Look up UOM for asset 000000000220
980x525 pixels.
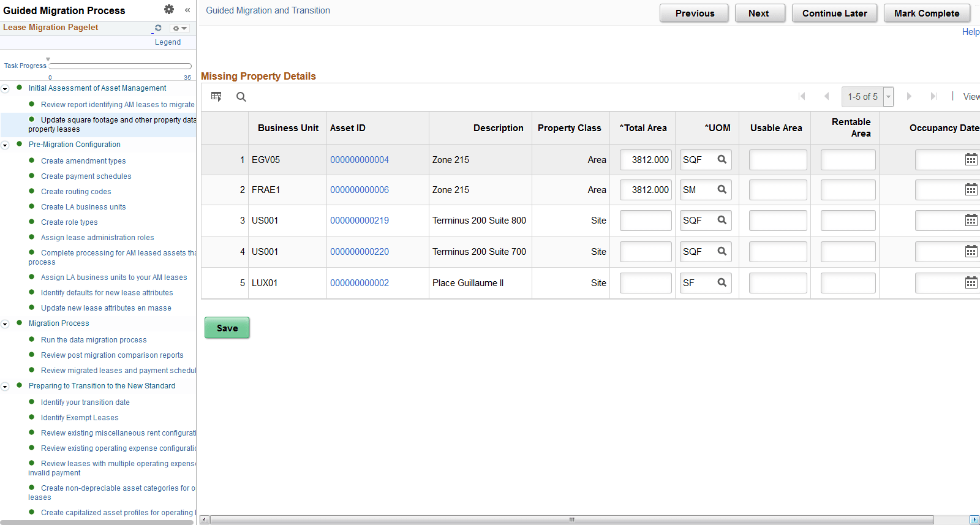pyautogui.click(x=722, y=251)
